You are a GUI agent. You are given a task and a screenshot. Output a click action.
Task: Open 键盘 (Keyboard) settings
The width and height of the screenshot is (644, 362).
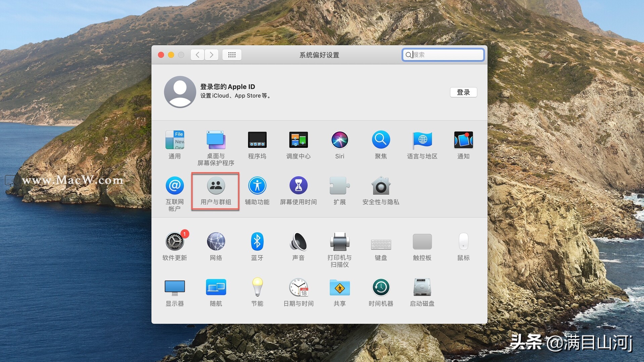(x=381, y=241)
